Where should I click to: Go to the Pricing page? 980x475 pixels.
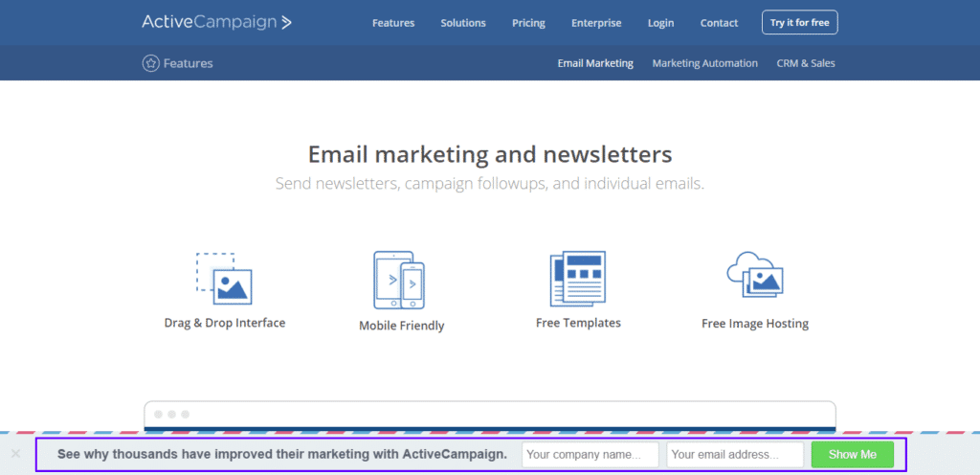528,23
